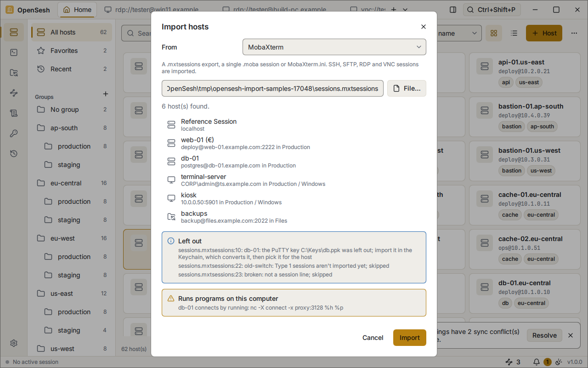Open the terminal sessions icon in left rail
This screenshot has height=368, width=588.
coord(14,52)
